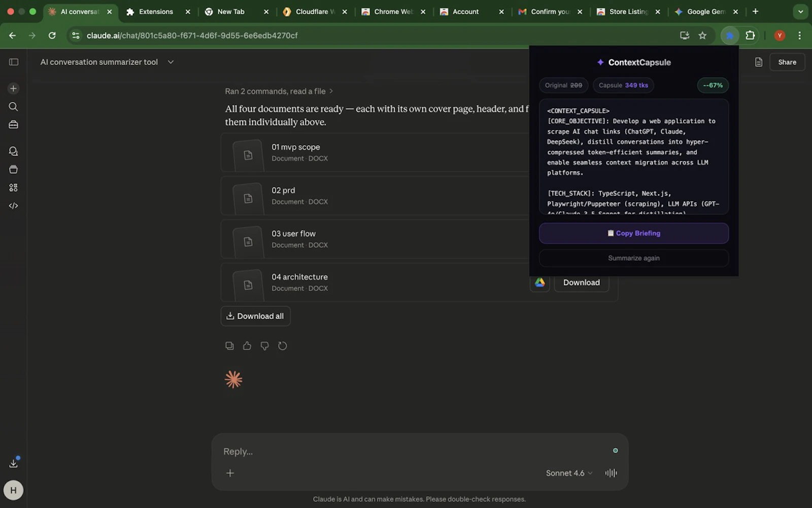Open search from the sidebar magnifier icon
Image resolution: width=812 pixels, height=508 pixels.
[x=14, y=107]
